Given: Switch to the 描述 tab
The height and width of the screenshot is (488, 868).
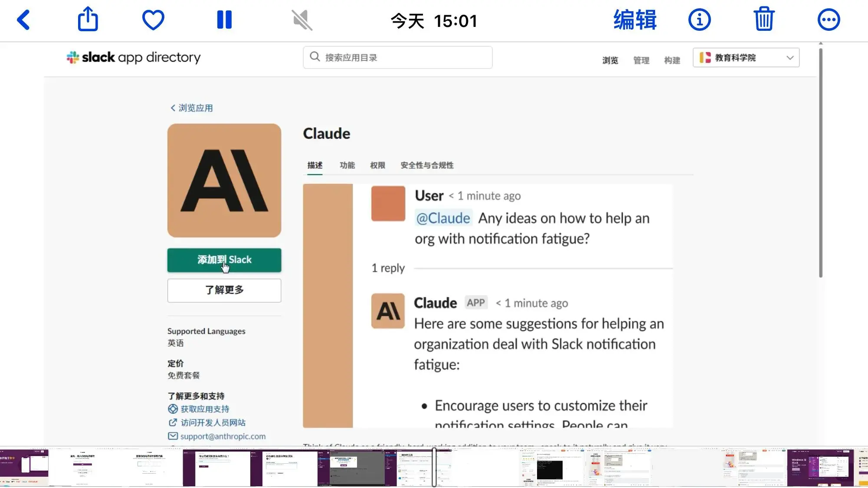Looking at the screenshot, I should pos(315,165).
